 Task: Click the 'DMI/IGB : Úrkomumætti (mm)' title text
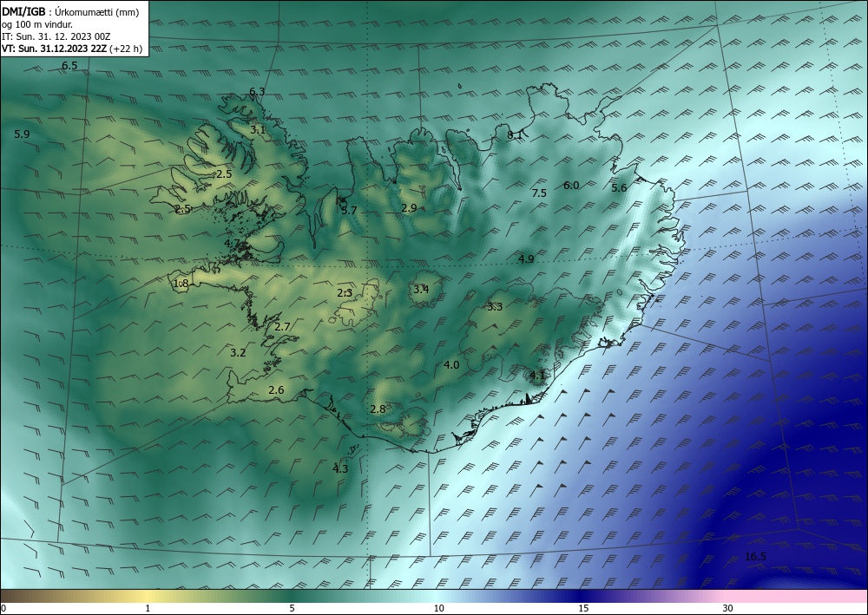(x=70, y=11)
